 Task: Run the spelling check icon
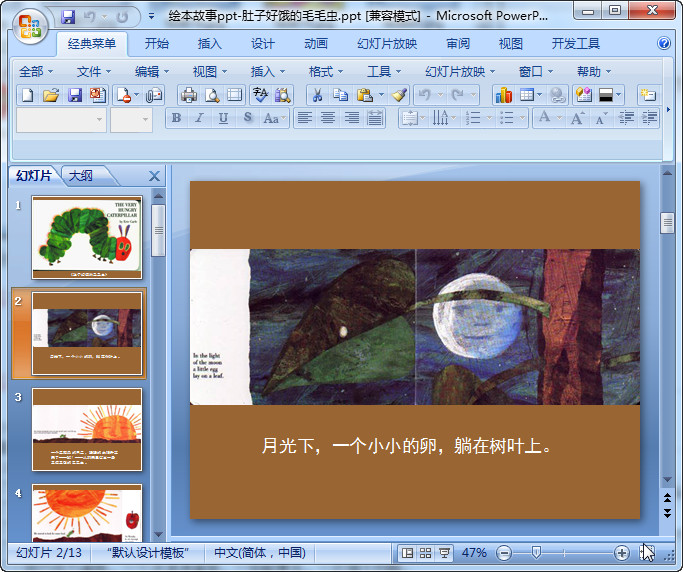(260, 95)
